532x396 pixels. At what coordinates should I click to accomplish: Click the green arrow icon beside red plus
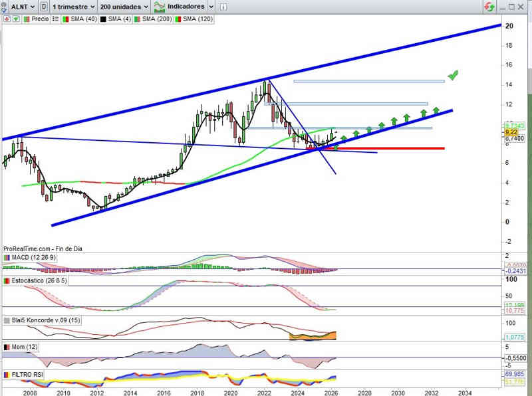15,19
